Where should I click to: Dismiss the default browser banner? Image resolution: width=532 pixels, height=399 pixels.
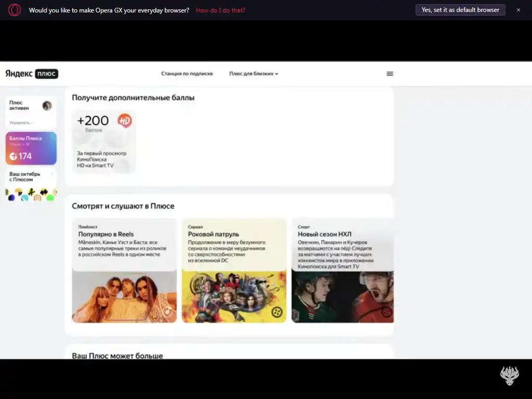[x=518, y=10]
